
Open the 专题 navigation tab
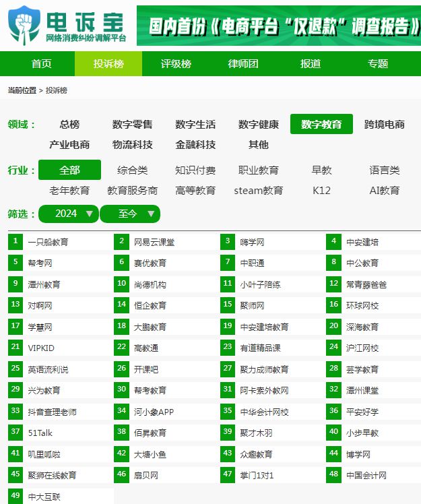pos(378,63)
